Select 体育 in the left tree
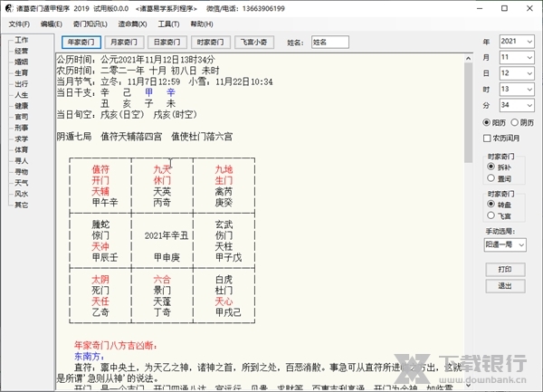This screenshot has height=392, width=543. 21,150
